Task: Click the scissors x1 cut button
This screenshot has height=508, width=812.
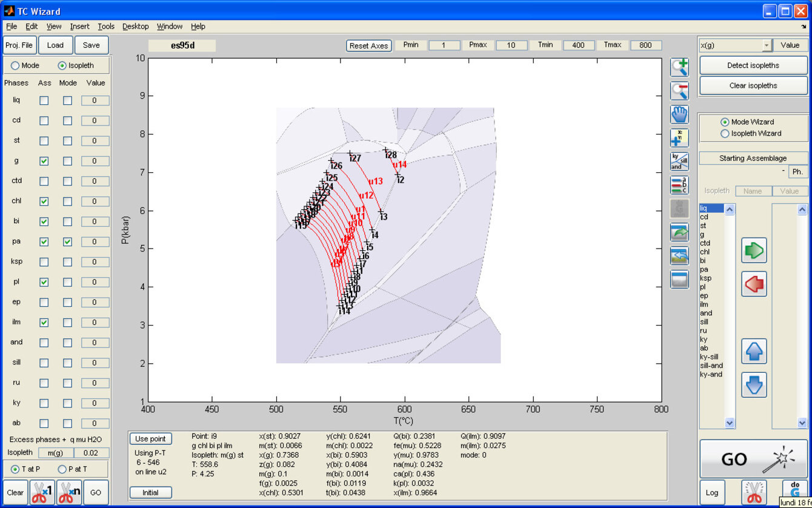Action: 42,492
